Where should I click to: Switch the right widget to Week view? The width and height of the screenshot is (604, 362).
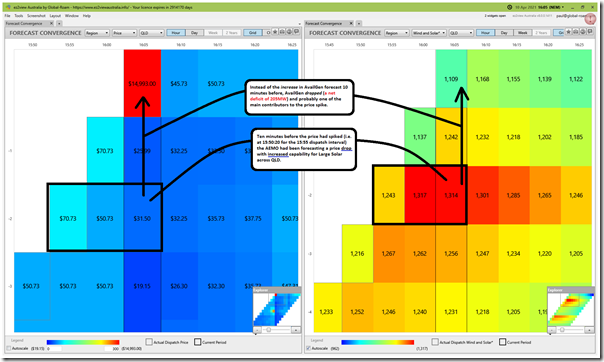pos(522,33)
